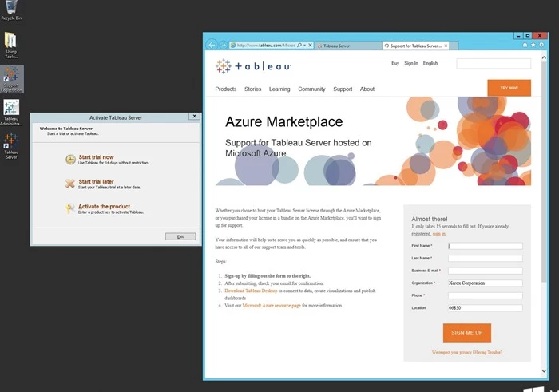The width and height of the screenshot is (559, 392).
Task: Select the Support Registration desktop shortcut
Action: point(11,79)
